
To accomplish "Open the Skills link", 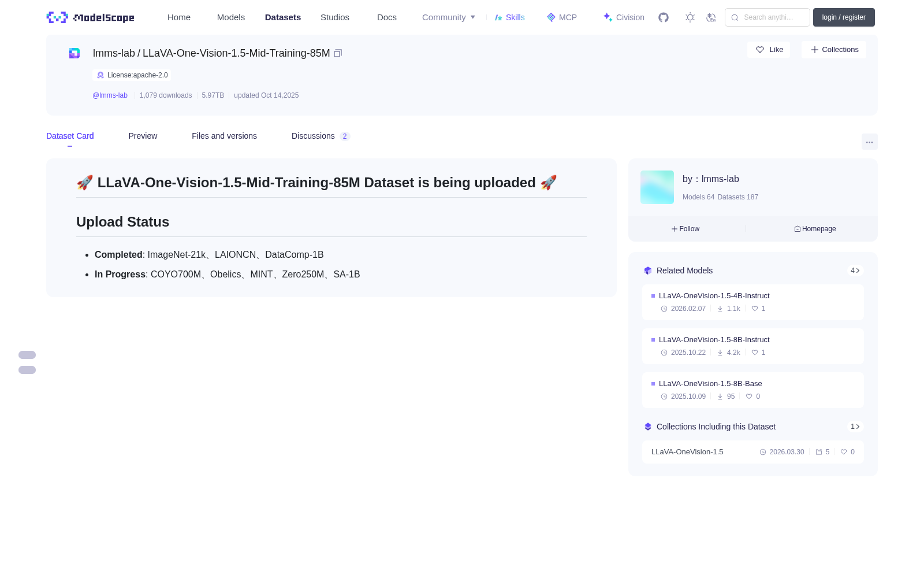I will 510,17.
